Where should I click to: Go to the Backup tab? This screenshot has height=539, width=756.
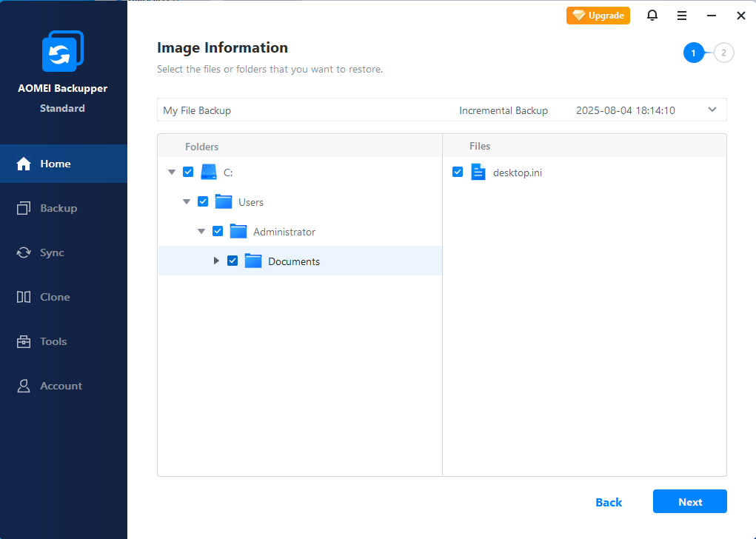coord(58,208)
